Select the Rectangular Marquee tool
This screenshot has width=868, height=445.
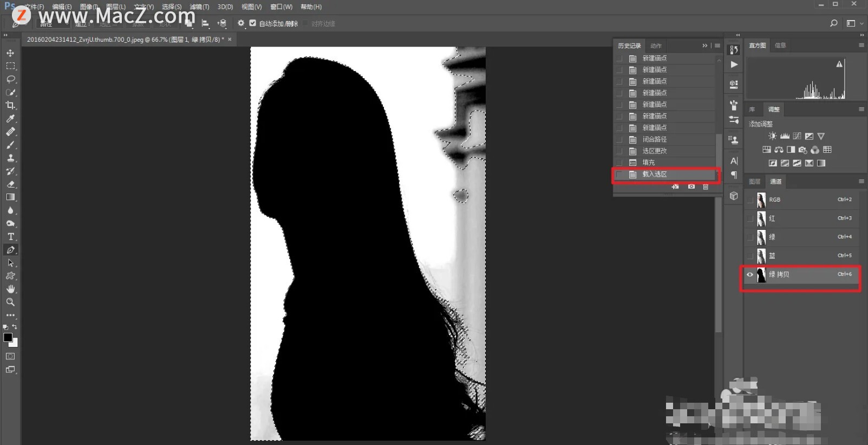10,66
